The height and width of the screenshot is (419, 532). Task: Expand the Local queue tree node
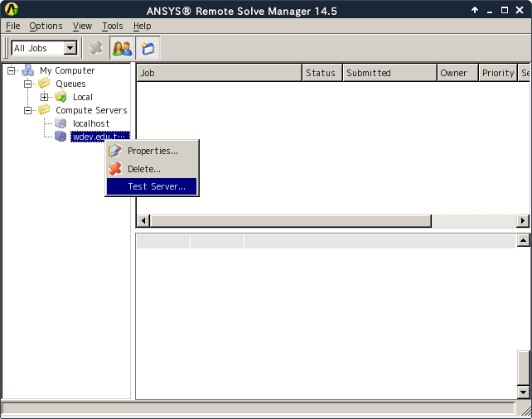pyautogui.click(x=45, y=97)
